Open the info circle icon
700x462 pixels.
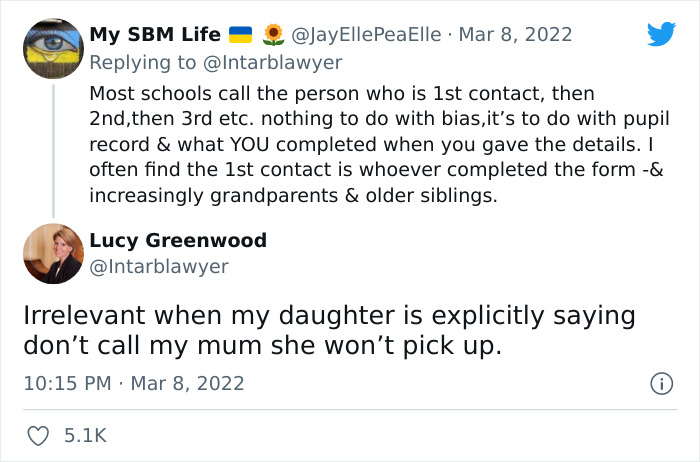point(660,383)
